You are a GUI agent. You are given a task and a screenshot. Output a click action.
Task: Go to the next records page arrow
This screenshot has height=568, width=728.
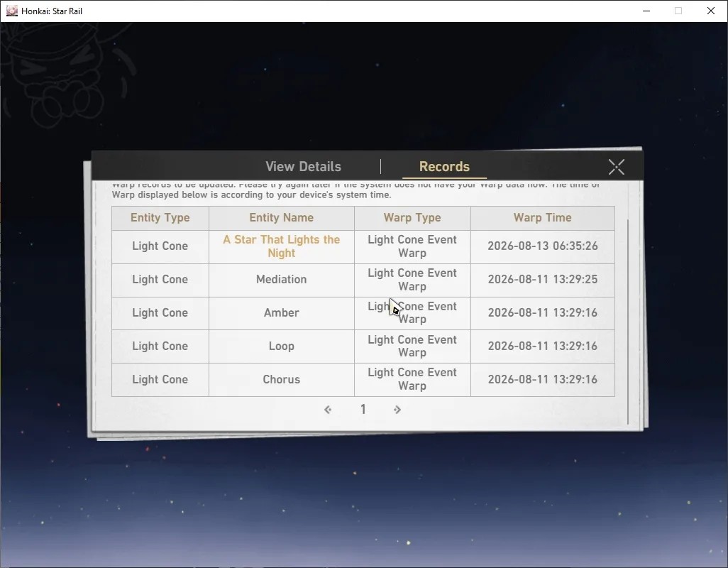[x=397, y=409]
